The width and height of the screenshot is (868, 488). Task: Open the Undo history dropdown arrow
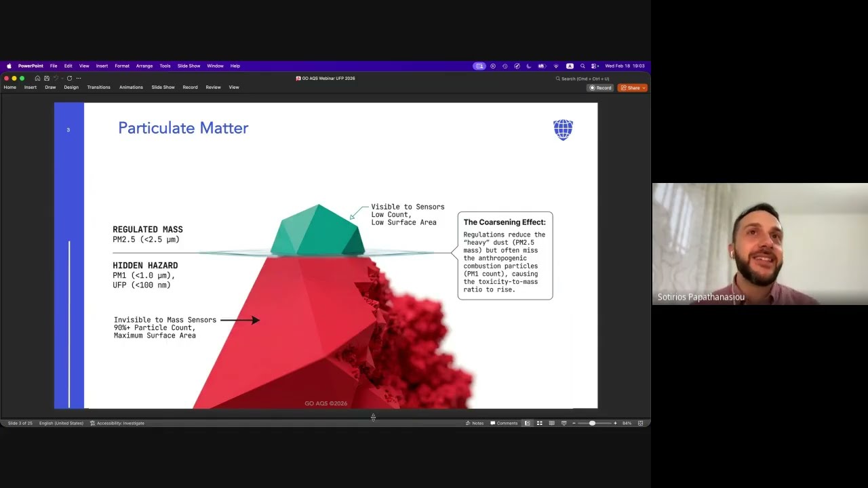coord(62,78)
